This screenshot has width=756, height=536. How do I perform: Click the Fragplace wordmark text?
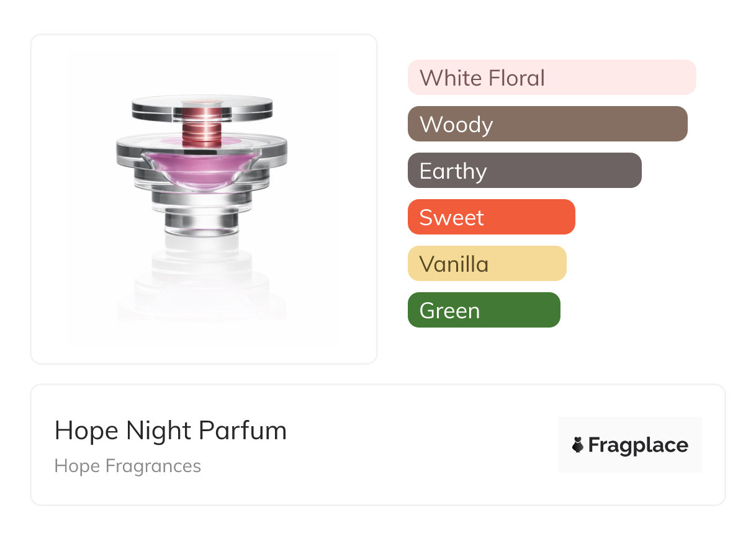[638, 445]
